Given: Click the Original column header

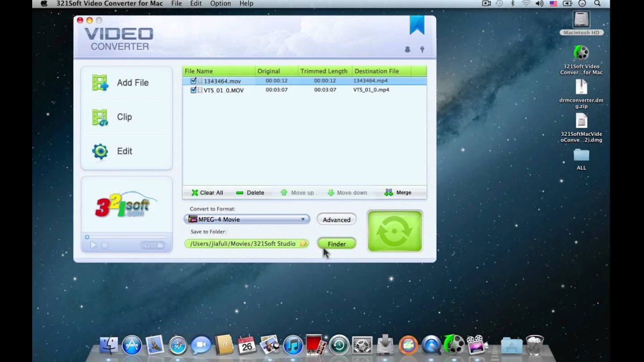Looking at the screenshot, I should 276,71.
